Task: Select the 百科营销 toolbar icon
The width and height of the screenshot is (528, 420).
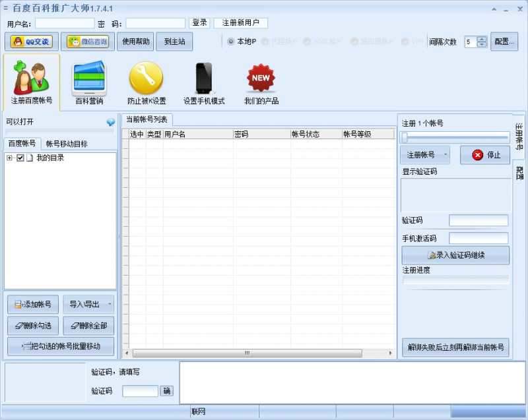Action: (88, 81)
